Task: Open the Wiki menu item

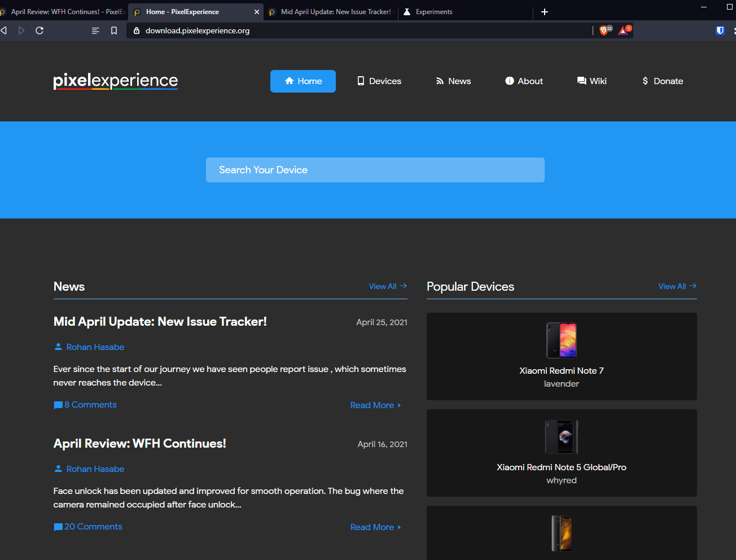Action: (592, 81)
